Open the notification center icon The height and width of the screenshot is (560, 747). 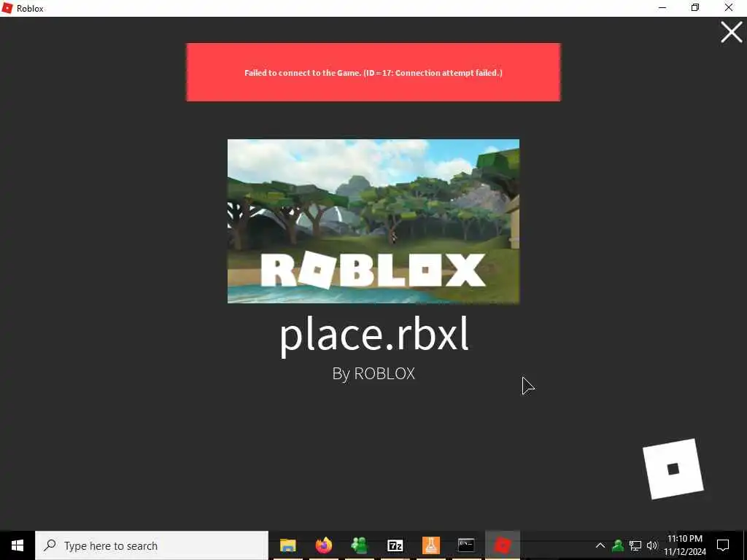(x=723, y=545)
